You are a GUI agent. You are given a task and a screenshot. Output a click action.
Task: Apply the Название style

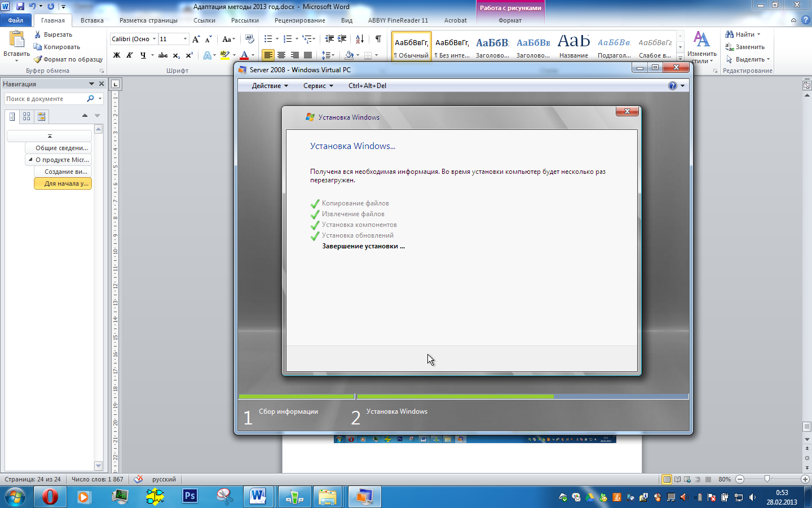click(x=573, y=46)
